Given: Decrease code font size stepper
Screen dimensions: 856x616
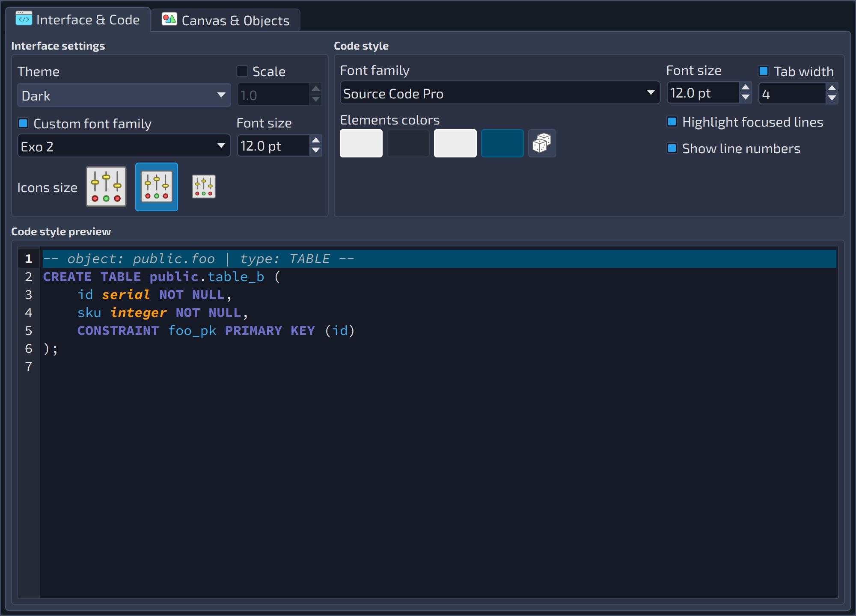Looking at the screenshot, I should (746, 98).
